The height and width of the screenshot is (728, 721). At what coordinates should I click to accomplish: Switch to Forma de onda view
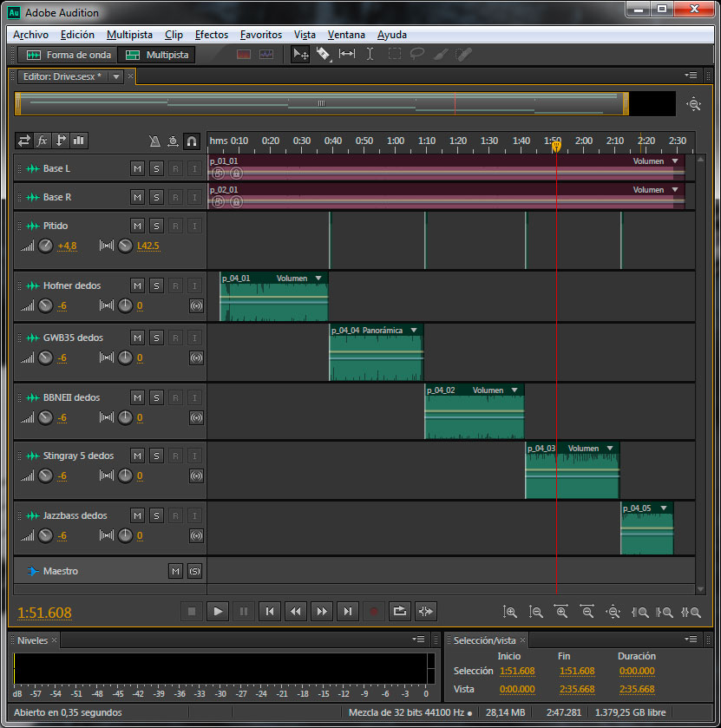(x=68, y=55)
